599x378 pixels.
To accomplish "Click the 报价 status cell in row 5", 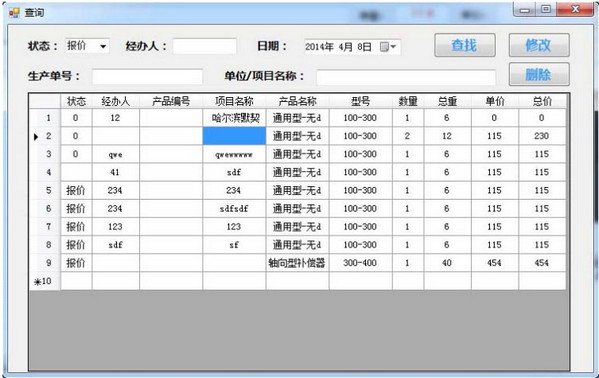I will (76, 190).
